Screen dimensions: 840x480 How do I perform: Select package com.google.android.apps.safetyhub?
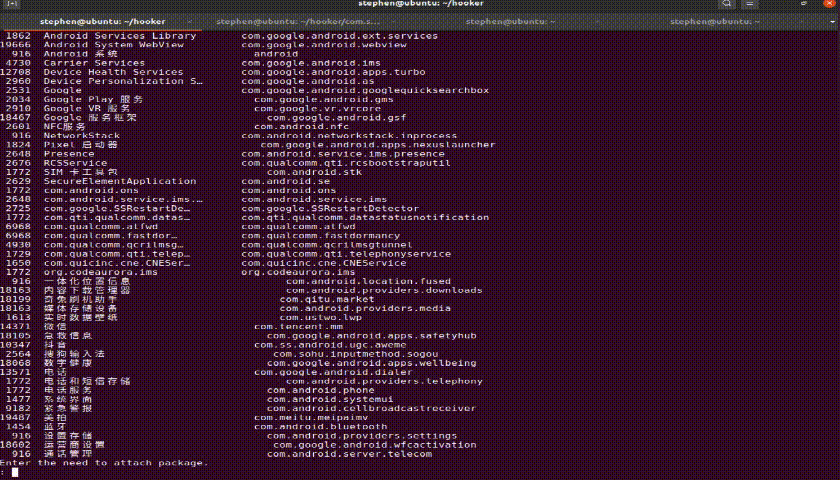tap(371, 335)
